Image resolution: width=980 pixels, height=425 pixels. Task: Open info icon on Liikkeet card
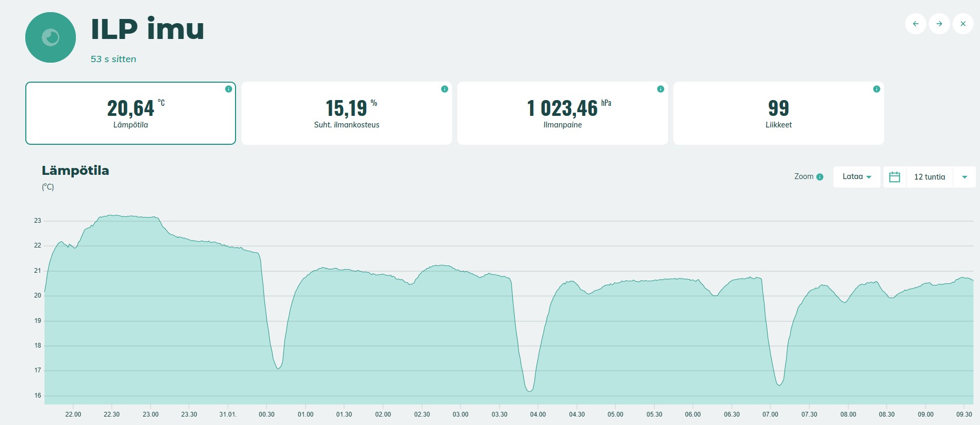pyautogui.click(x=877, y=89)
